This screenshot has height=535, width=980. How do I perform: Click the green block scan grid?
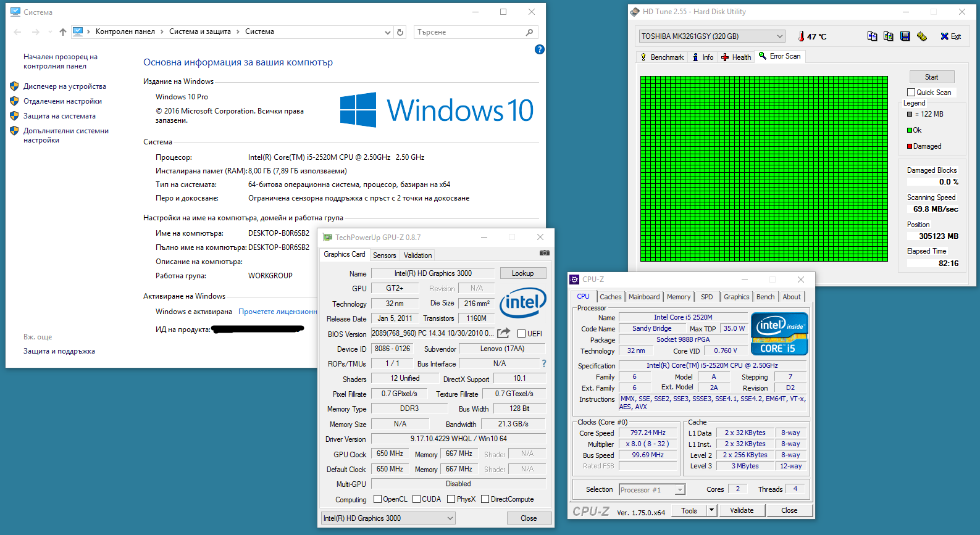764,168
